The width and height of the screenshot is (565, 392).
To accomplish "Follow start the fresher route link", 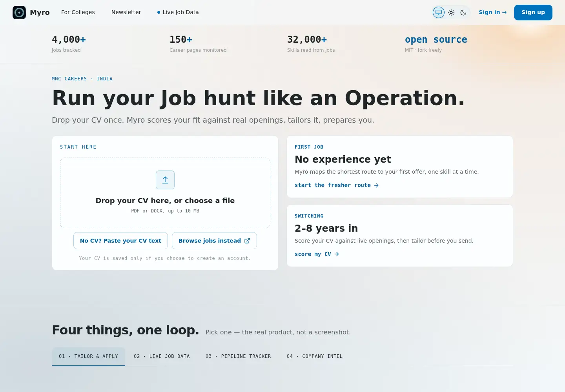I will pyautogui.click(x=337, y=185).
